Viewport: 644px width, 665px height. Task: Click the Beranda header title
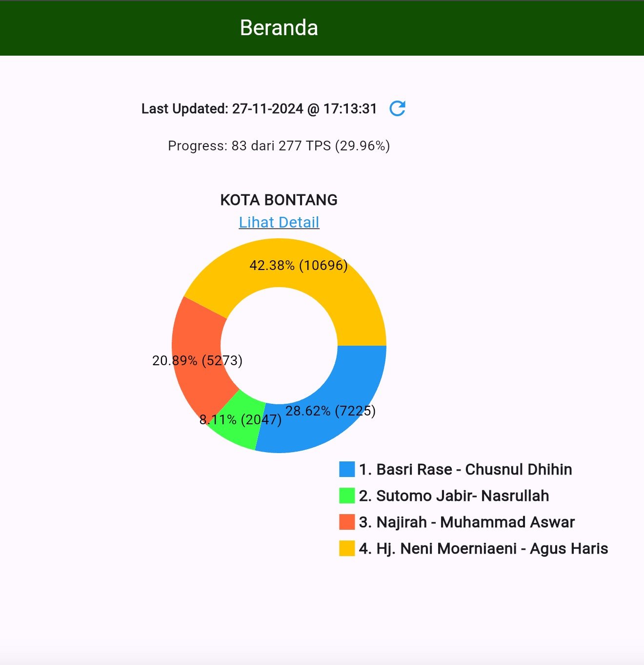coord(279,28)
